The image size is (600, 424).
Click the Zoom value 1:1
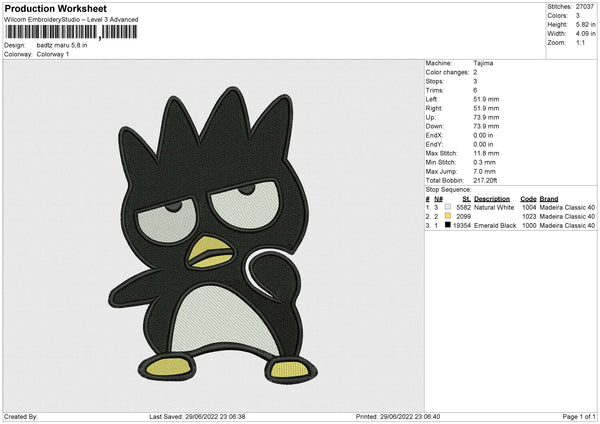point(580,43)
